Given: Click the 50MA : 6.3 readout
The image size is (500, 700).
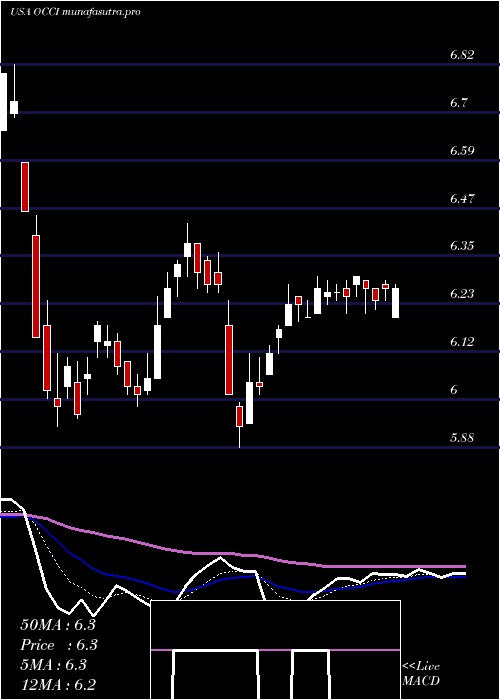Looking at the screenshot, I should point(58,625).
